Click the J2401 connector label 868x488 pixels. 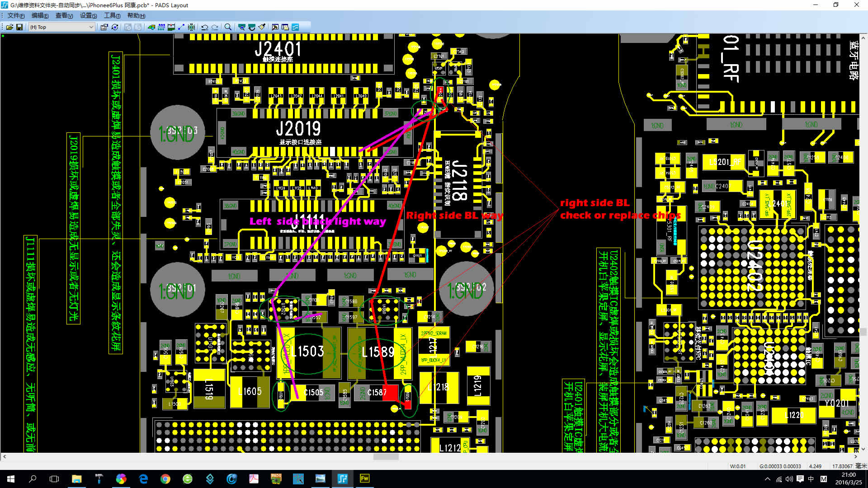tap(278, 49)
